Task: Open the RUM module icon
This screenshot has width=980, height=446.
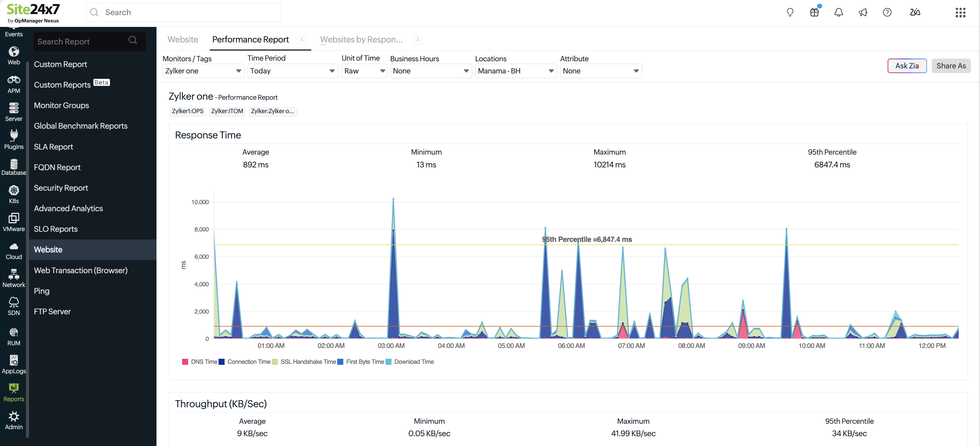Action: (x=14, y=337)
